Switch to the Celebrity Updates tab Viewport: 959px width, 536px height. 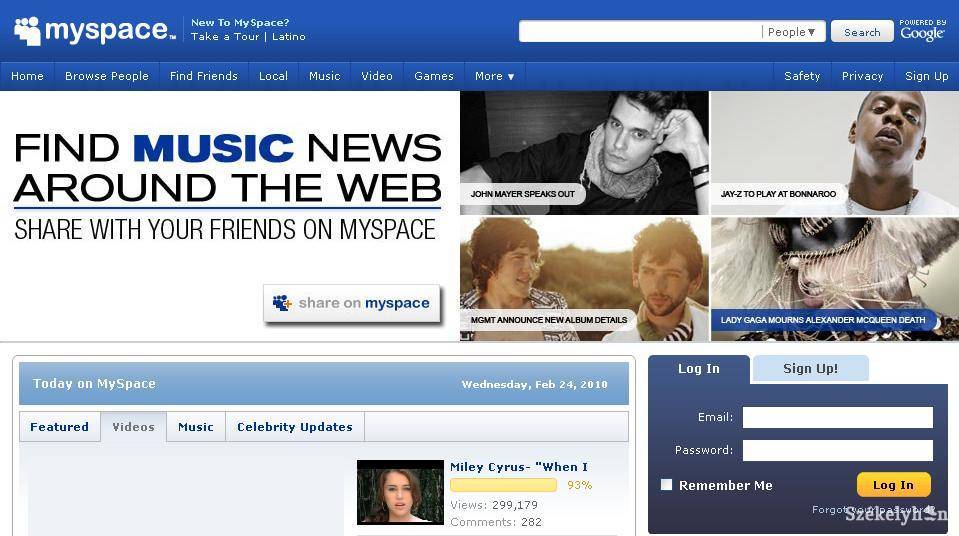click(294, 427)
